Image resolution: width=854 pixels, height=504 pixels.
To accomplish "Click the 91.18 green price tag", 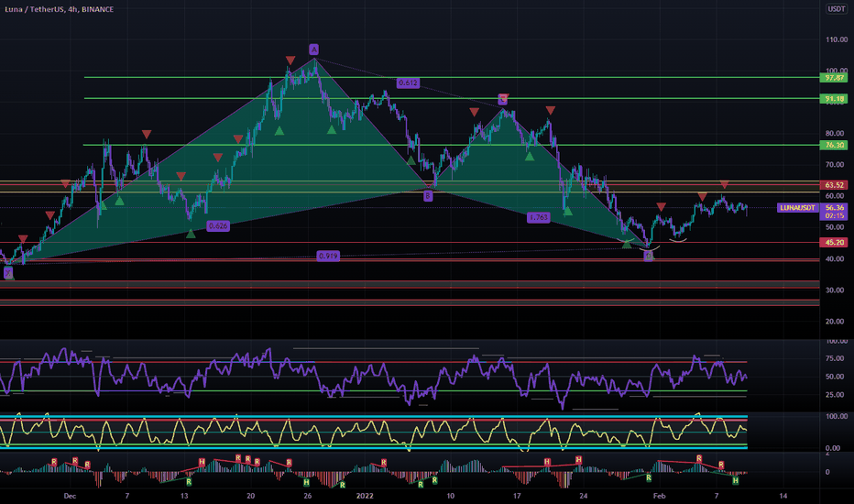I will pos(834,99).
